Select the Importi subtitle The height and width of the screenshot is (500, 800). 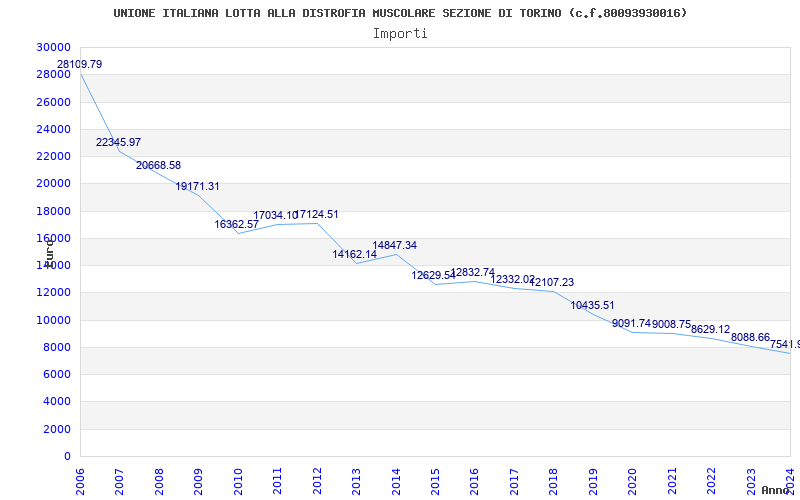pyautogui.click(x=400, y=34)
